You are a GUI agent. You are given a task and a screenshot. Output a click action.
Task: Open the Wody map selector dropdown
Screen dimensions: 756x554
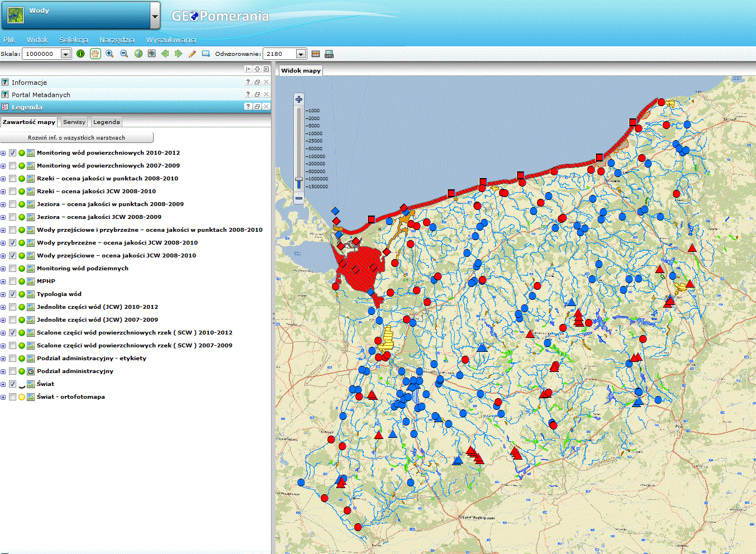pyautogui.click(x=155, y=16)
